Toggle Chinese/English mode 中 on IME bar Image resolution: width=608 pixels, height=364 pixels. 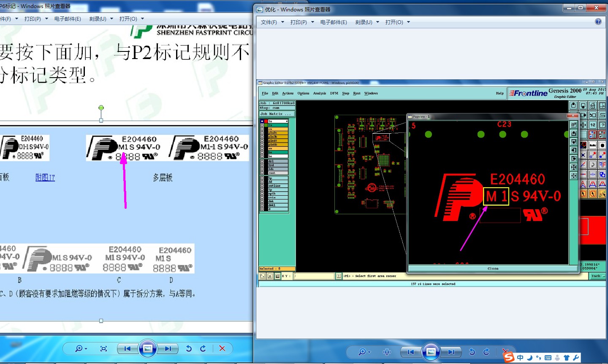[x=520, y=357]
